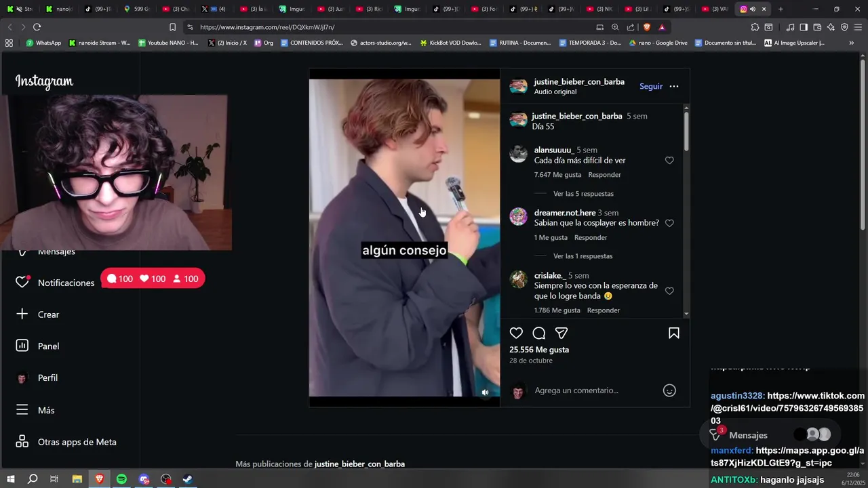Image resolution: width=868 pixels, height=488 pixels.
Task: Pause the reel video
Action: pos(404,237)
